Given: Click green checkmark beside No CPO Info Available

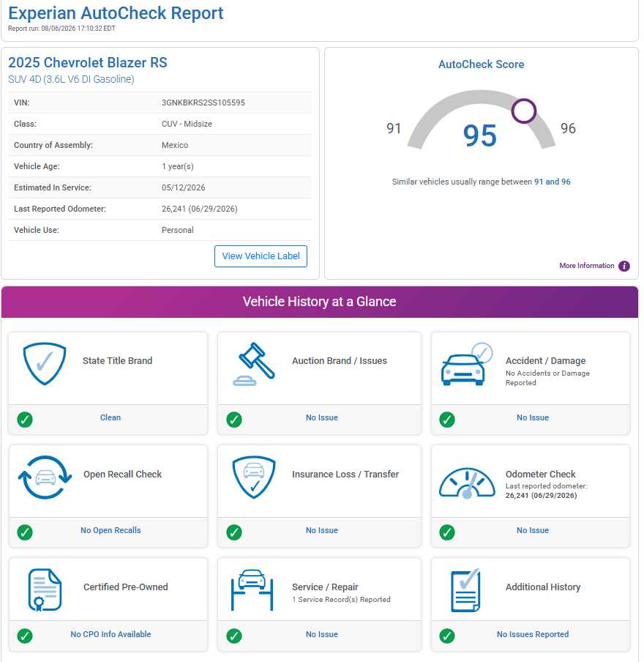Looking at the screenshot, I should [25, 636].
